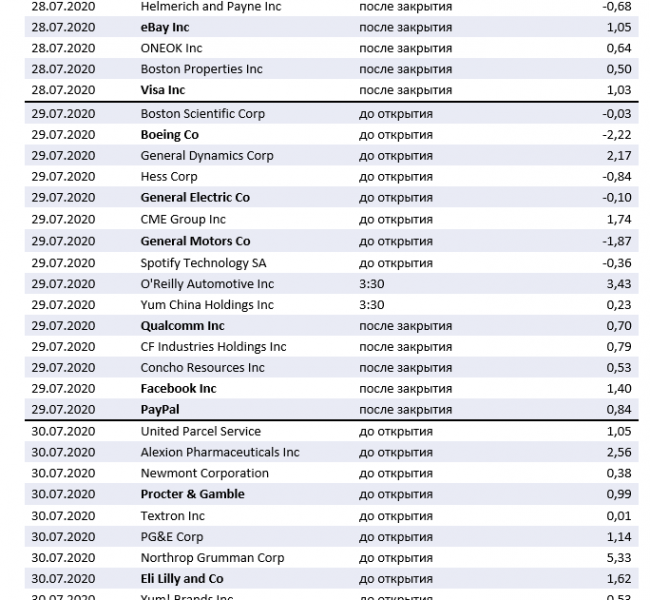The height and width of the screenshot is (600, 650).
Task: Click Spotify Technology value -0,36
Action: click(617, 263)
